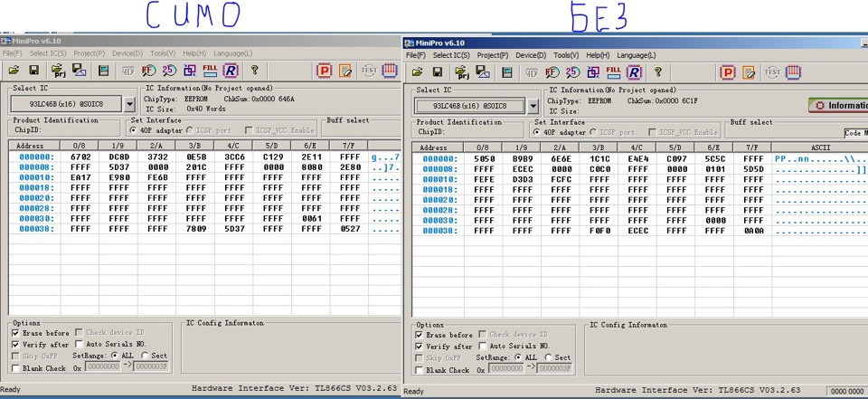This screenshot has width=868, height=399.
Task: Click the Save floppy icon in right window
Action: click(x=437, y=72)
